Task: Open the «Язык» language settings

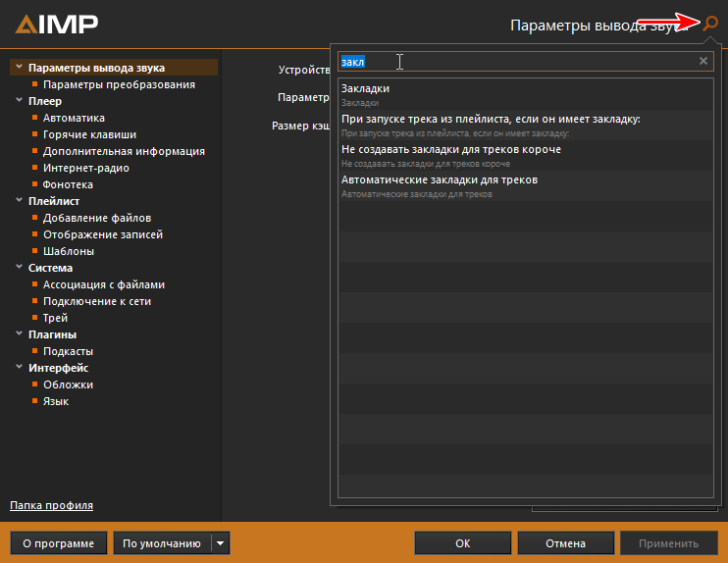Action: click(x=56, y=401)
